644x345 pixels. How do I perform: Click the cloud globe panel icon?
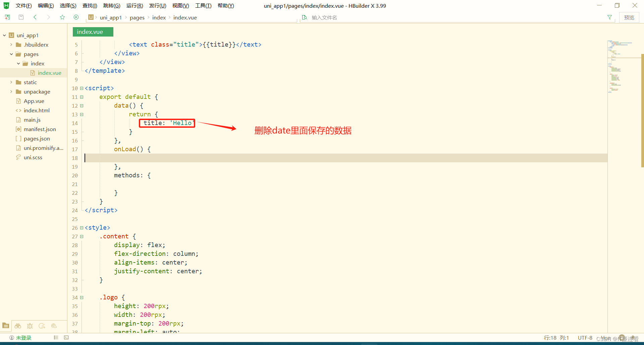(x=54, y=326)
